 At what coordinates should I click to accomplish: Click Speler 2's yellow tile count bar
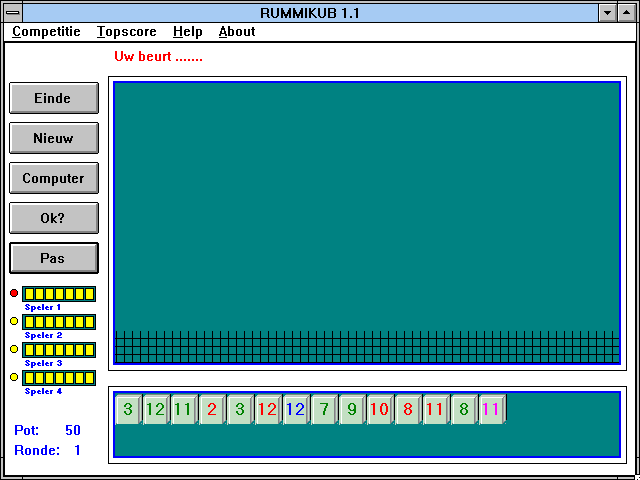coord(59,322)
